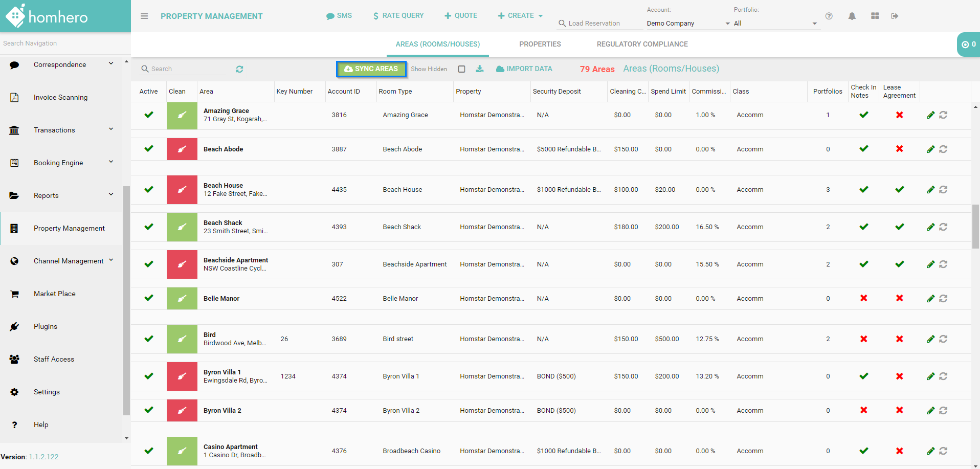Image resolution: width=980 pixels, height=469 pixels.
Task: Click the Sync Areas button
Action: pyautogui.click(x=371, y=69)
